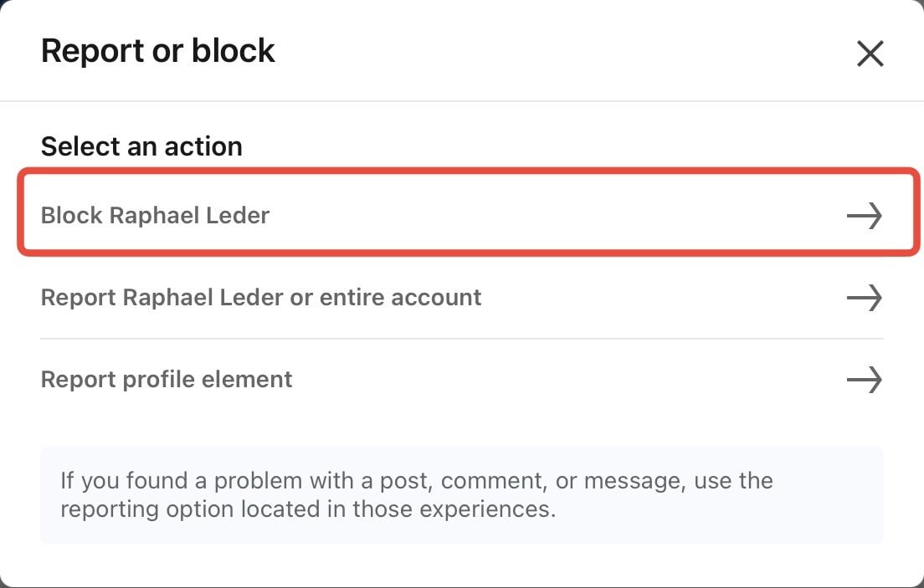Click the 'reporting option located' hint line
Viewport: 924px width, 588px height.
pyautogui.click(x=308, y=509)
